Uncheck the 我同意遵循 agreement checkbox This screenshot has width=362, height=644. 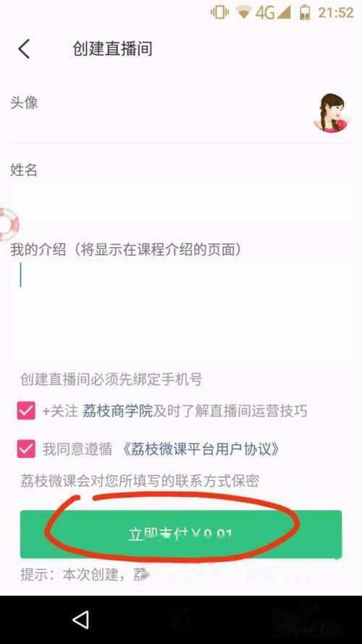pos(26,449)
